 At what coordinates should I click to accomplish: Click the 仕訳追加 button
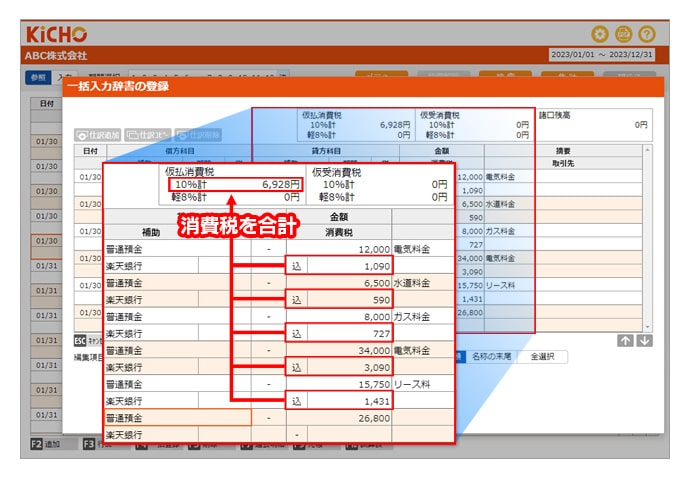(98, 135)
